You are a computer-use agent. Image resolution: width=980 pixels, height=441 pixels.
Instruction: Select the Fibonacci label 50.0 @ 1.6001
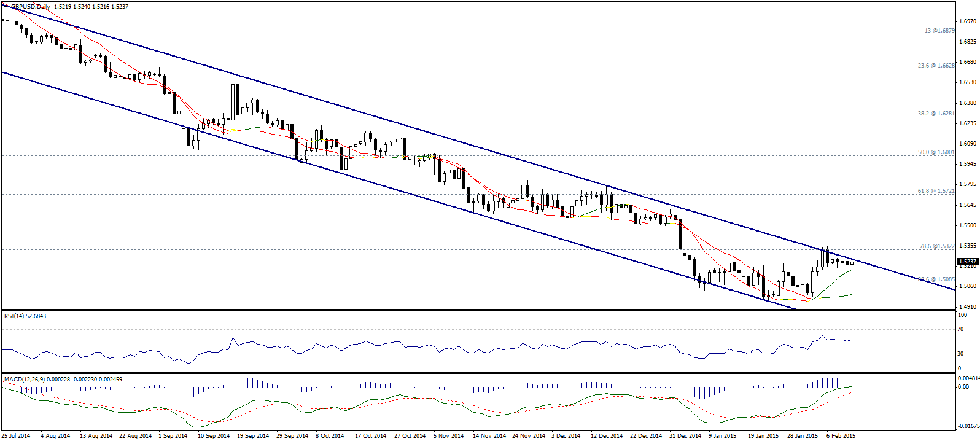pos(936,152)
